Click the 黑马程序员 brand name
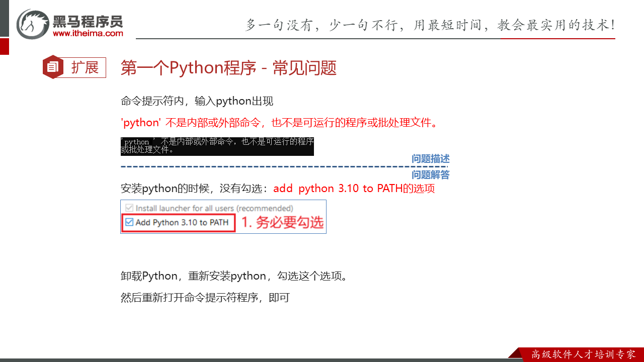644x362 pixels. click(x=88, y=21)
